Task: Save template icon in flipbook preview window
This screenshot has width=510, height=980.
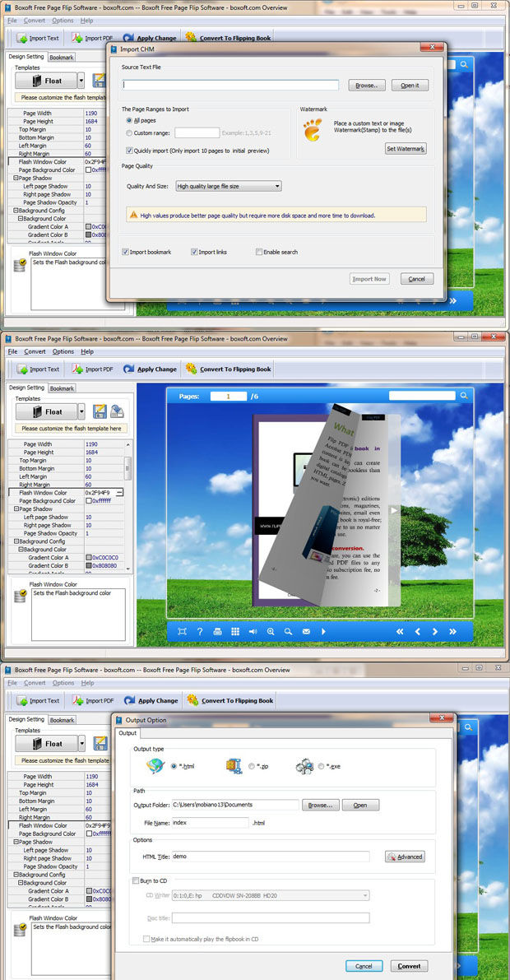Action: coord(100,411)
